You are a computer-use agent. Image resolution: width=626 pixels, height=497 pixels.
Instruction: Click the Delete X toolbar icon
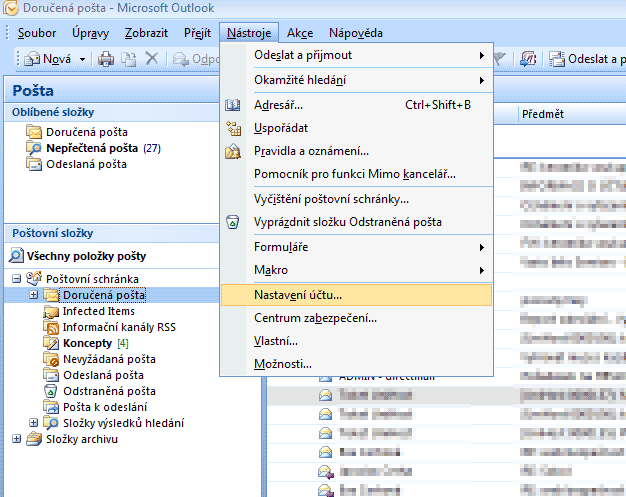[152, 59]
